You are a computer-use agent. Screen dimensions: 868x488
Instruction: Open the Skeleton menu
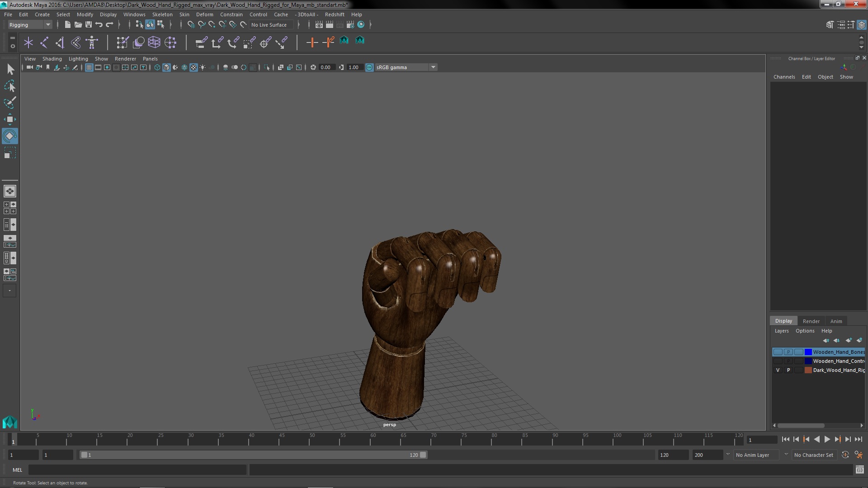click(162, 14)
